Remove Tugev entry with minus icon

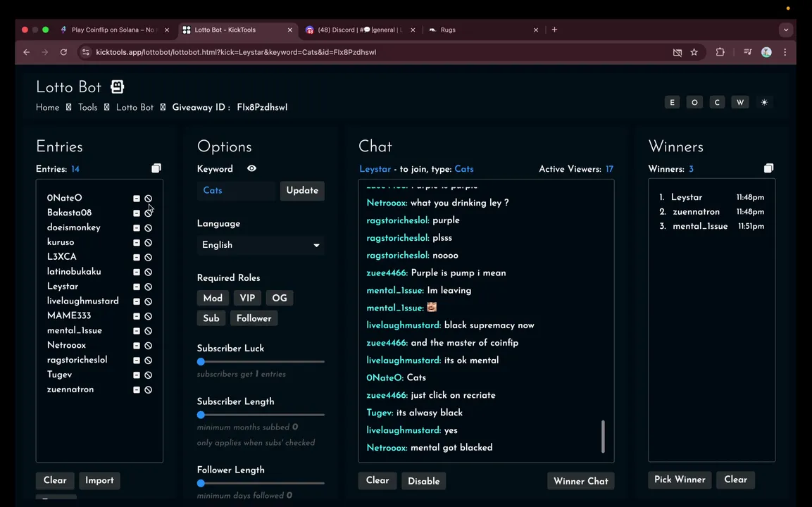136,375
